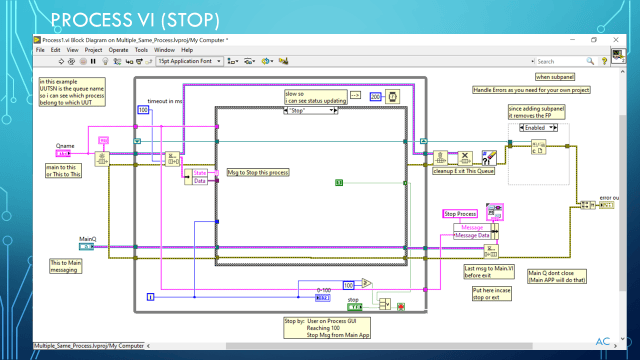640x360 pixels.
Task: Click the Message Data bundle element
Action: (x=472, y=236)
